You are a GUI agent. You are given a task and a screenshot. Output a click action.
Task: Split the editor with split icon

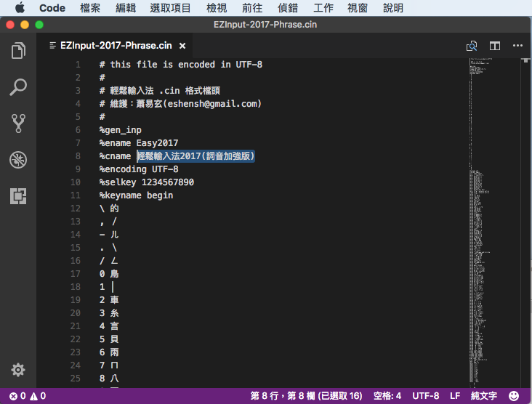coord(495,46)
